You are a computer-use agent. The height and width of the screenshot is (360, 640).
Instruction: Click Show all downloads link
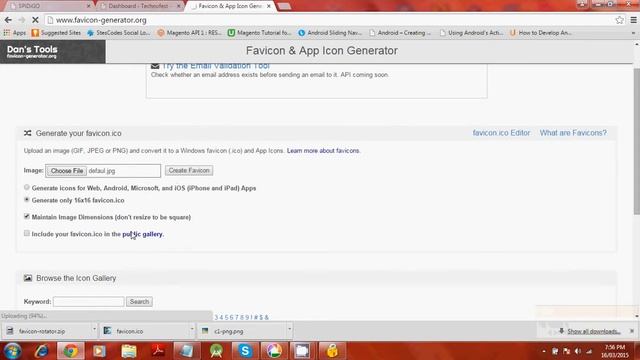[x=594, y=331]
